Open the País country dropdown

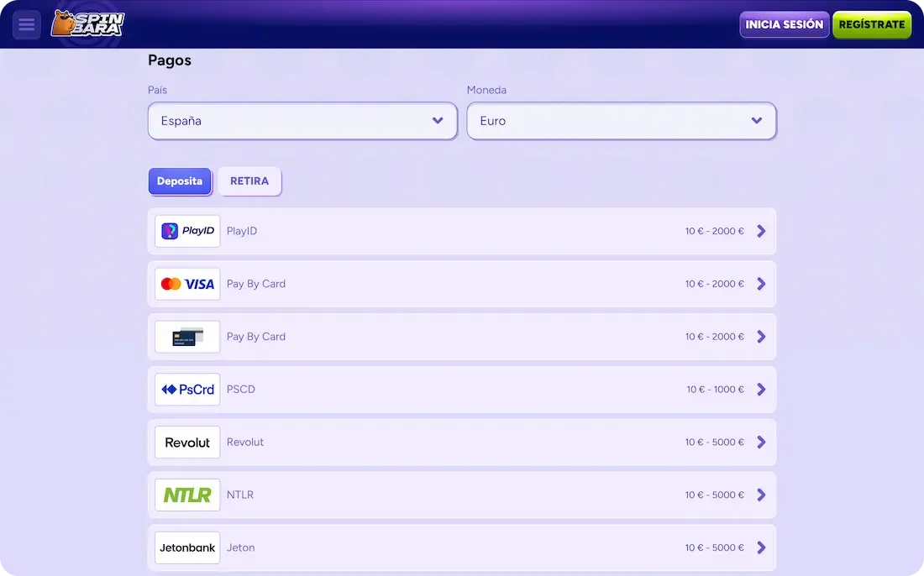point(302,121)
